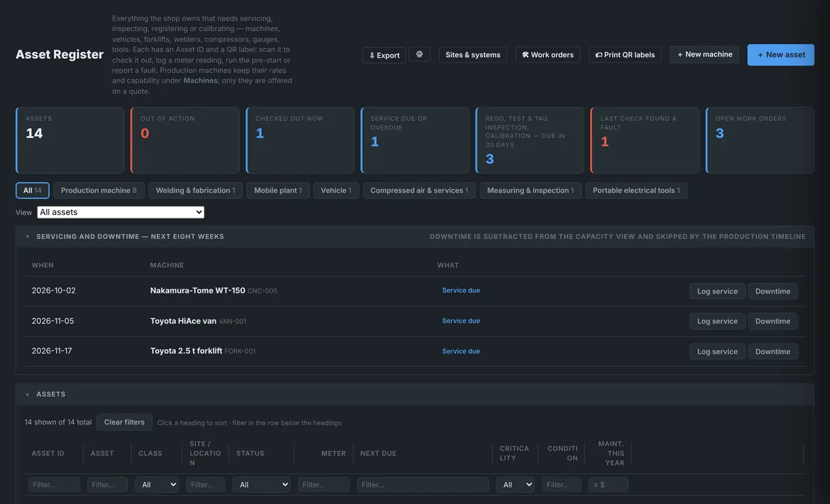Sort by Asset ID column heading
This screenshot has height=504, width=830.
(x=48, y=453)
